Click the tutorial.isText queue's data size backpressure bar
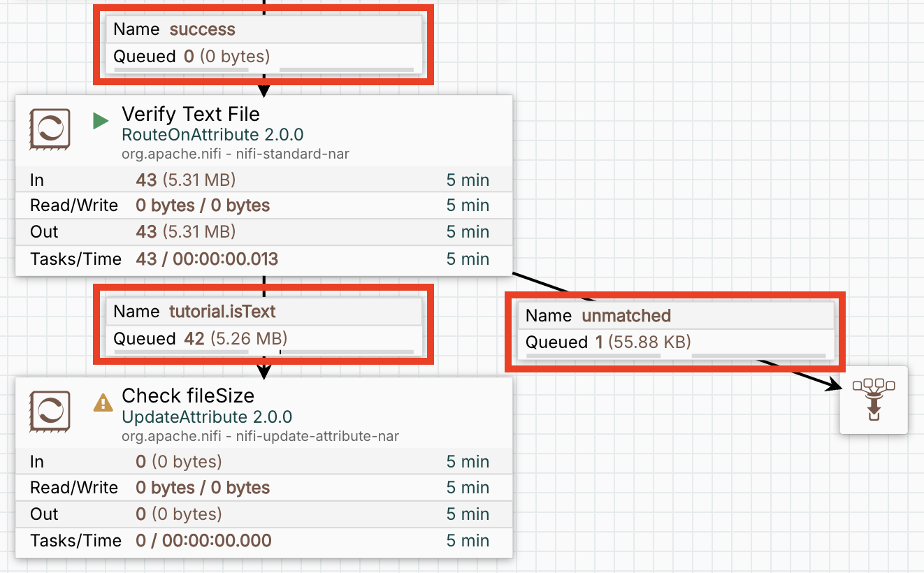This screenshot has width=924, height=573. [x=346, y=352]
